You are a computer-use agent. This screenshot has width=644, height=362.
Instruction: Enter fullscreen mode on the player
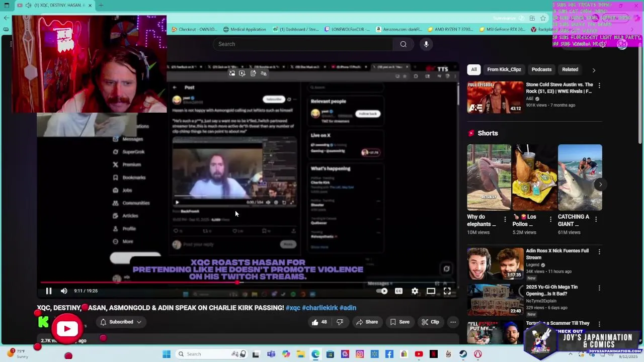point(447,291)
